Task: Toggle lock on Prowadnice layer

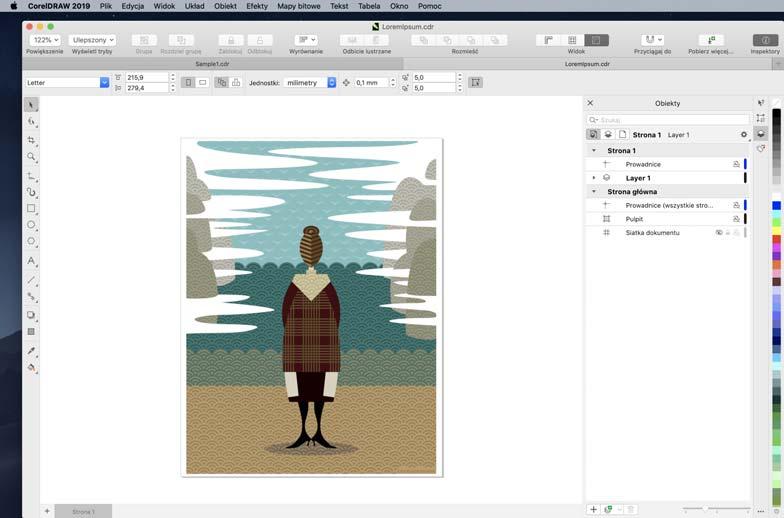Action: pos(736,164)
